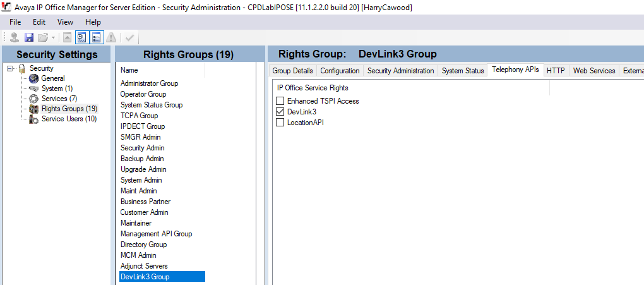Select the Telephony APIs tab
Screen dimensions: 644x285
pos(515,70)
